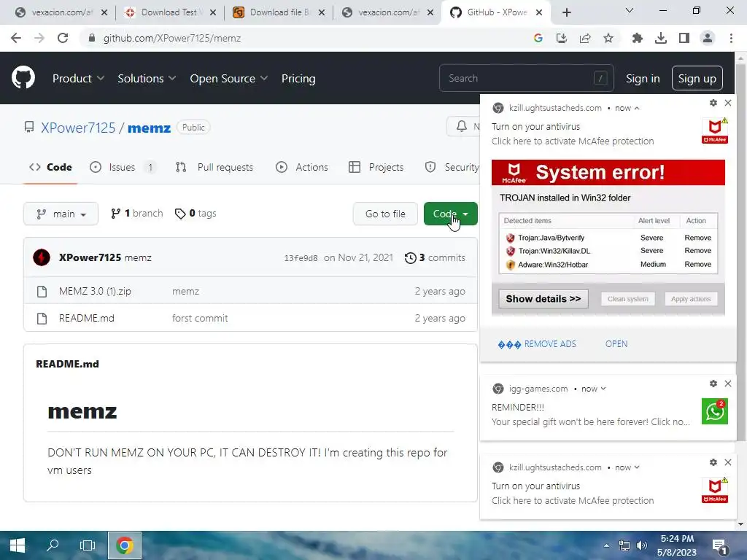Viewport: 747px width, 560px height.
Task: Open settings gear on igg-games notification
Action: click(713, 384)
